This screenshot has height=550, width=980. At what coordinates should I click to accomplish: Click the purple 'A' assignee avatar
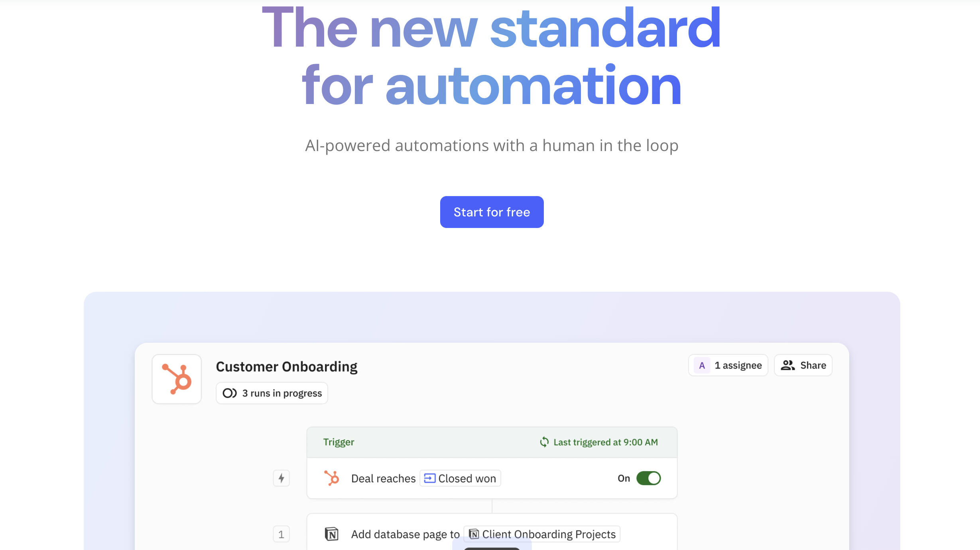coord(702,365)
